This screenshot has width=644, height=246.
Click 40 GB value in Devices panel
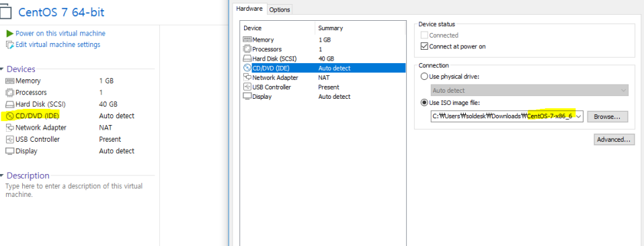coord(108,104)
